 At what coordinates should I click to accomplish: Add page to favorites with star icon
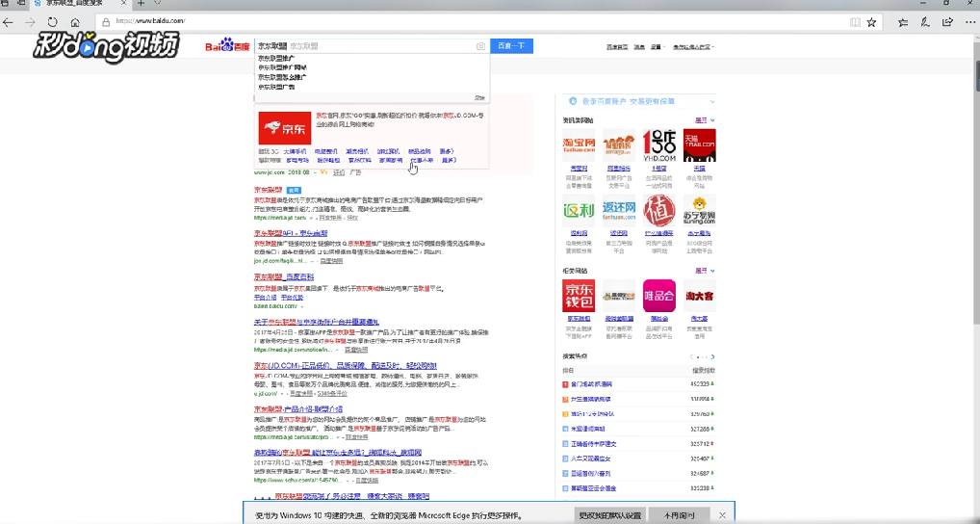click(x=872, y=22)
